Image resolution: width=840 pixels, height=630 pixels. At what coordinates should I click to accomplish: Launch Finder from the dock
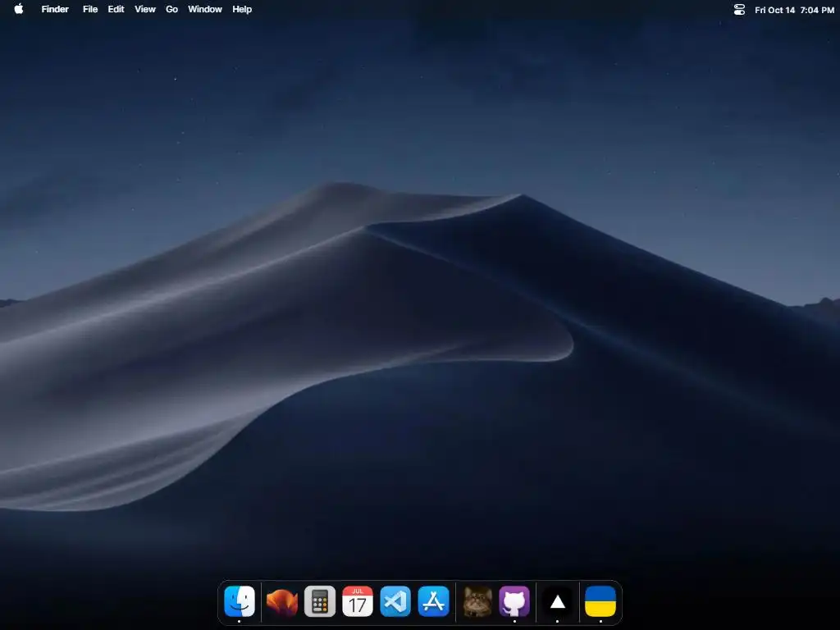[240, 601]
